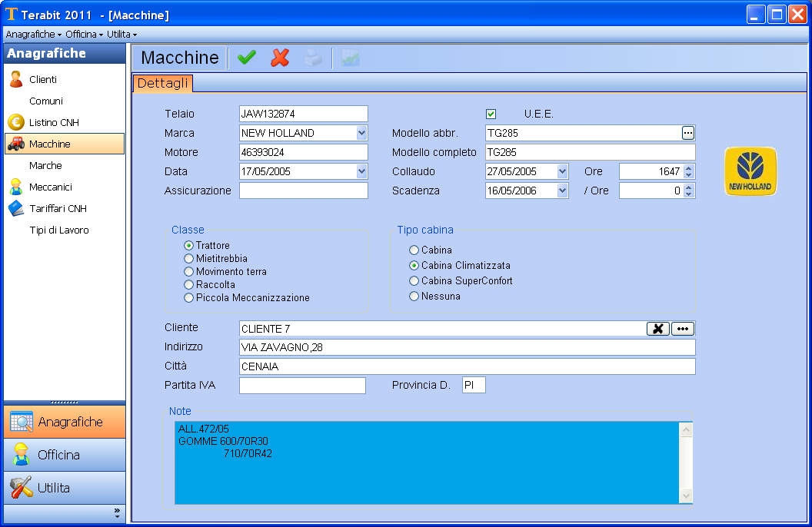Click into the Provincia D. field
812x527 pixels.
(x=474, y=386)
